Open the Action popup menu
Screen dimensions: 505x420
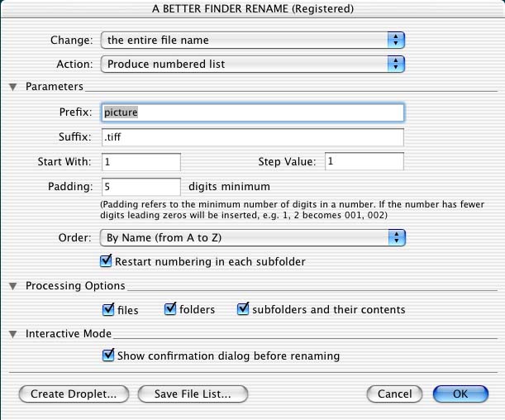click(x=253, y=64)
